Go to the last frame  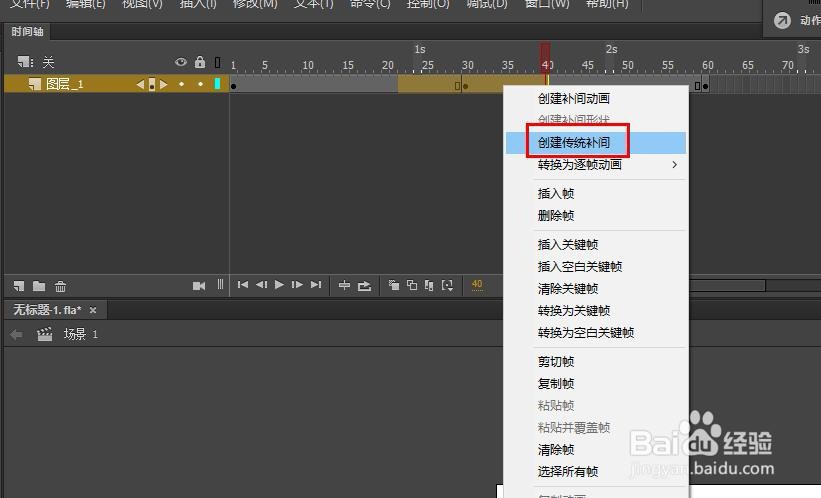(316, 284)
